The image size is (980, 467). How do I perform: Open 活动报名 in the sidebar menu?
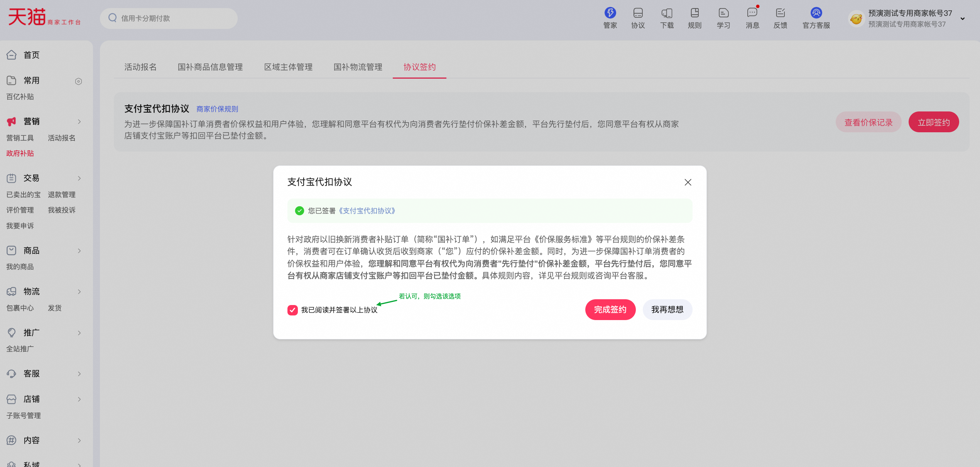(62, 138)
